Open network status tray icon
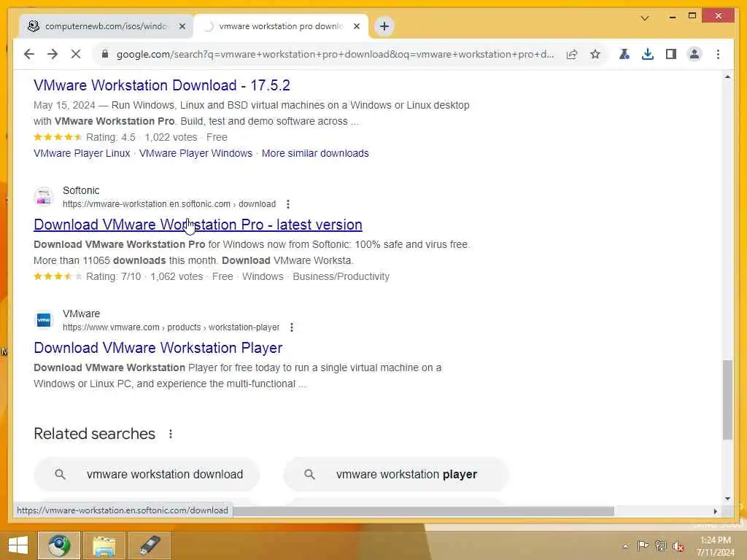 [x=660, y=545]
